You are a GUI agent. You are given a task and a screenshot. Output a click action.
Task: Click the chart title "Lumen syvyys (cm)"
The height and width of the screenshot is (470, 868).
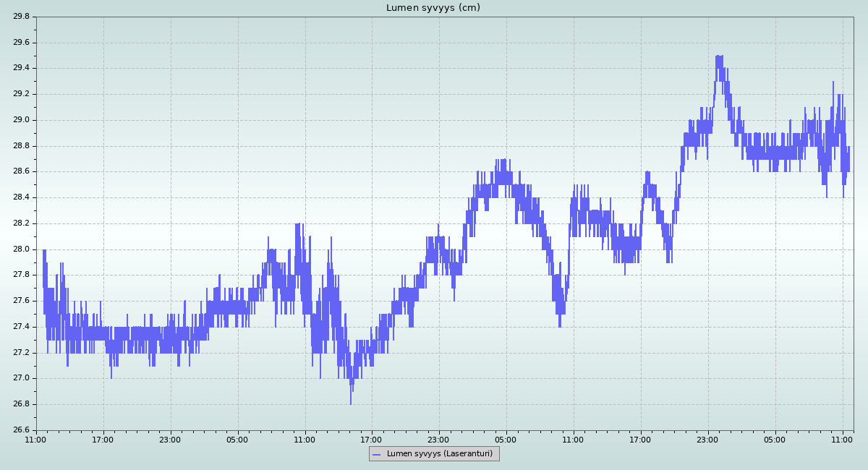433,8
